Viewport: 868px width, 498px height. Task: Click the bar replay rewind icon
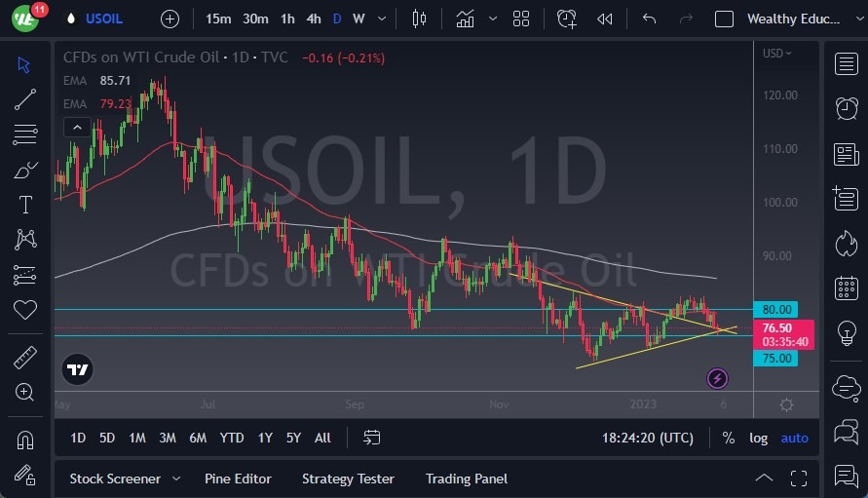[x=605, y=19]
